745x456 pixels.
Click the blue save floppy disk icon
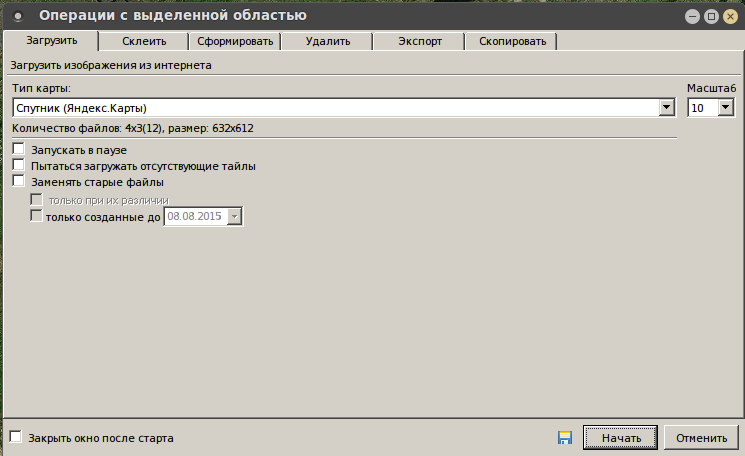[x=565, y=438]
